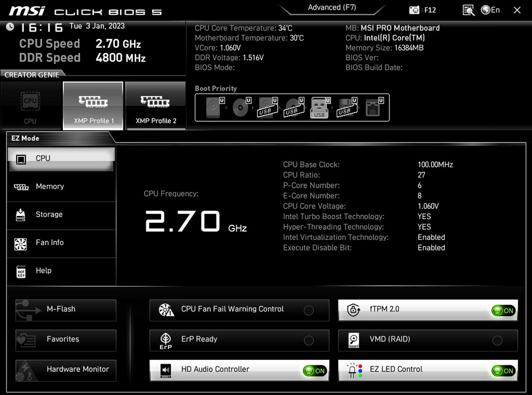
Task: Select the highlighted USB key boot device
Action: pos(320,107)
